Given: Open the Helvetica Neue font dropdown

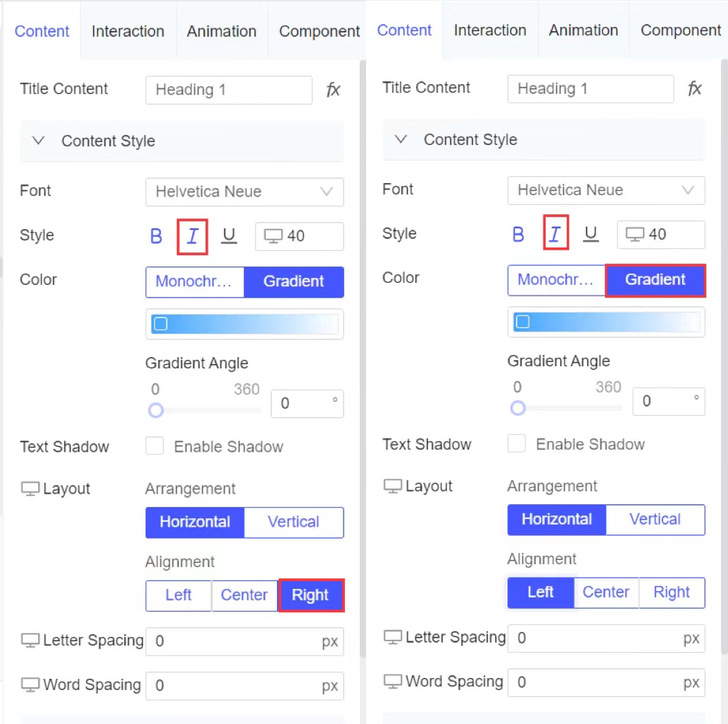Looking at the screenshot, I should tap(244, 192).
